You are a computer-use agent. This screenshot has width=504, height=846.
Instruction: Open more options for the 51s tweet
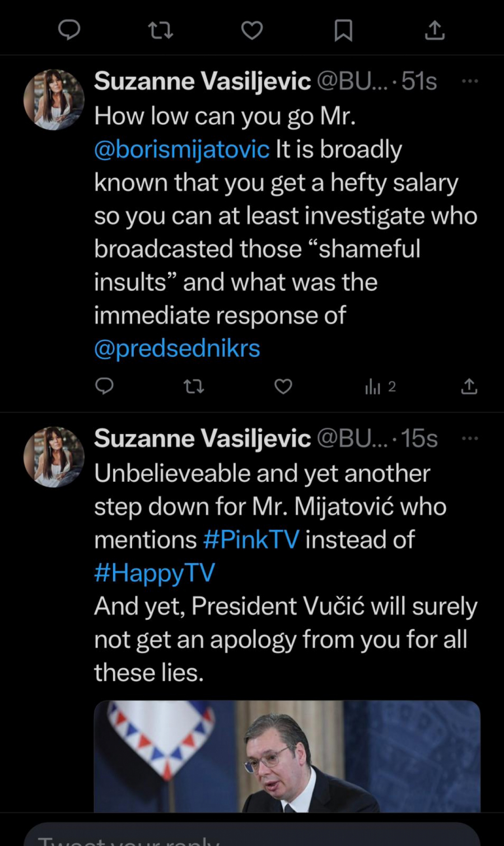coord(470,81)
